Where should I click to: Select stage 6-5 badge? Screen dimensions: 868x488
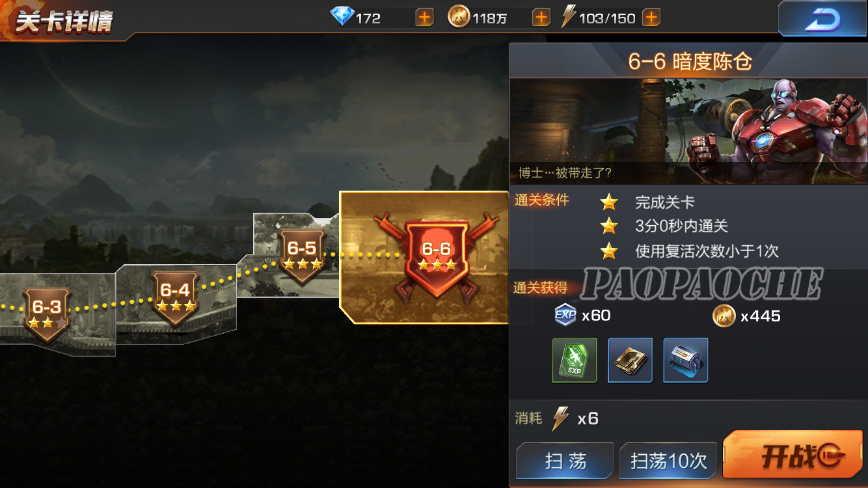click(x=302, y=255)
